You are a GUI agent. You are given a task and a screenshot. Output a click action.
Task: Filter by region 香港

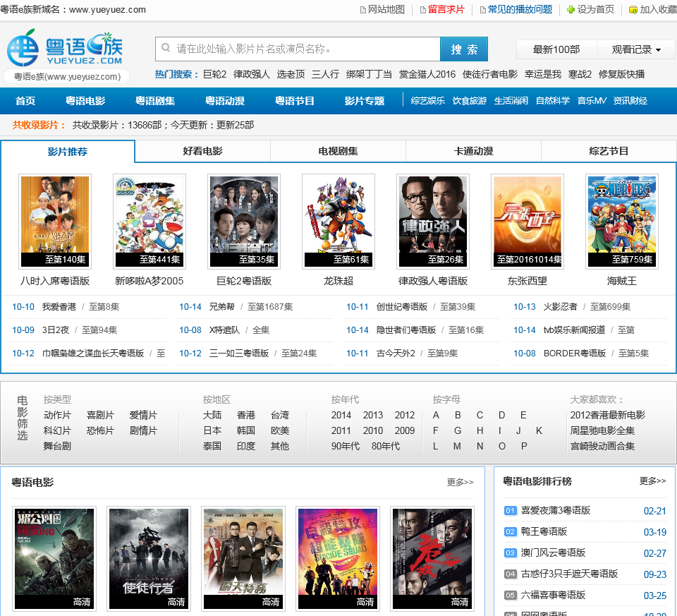pyautogui.click(x=246, y=416)
